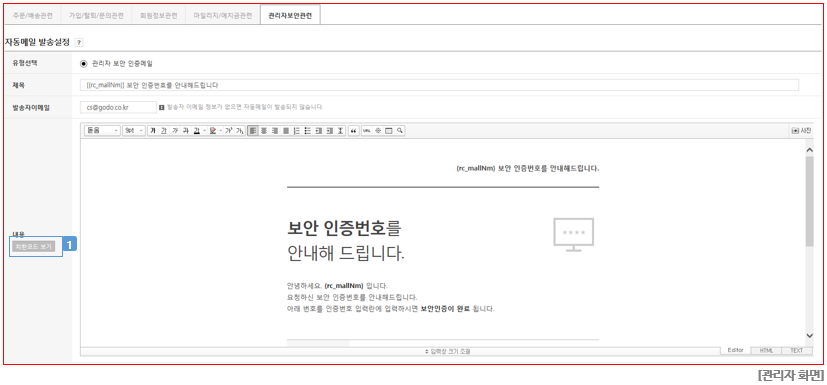Click the 치환코드 보기 button
The height and width of the screenshot is (385, 827).
(x=34, y=247)
